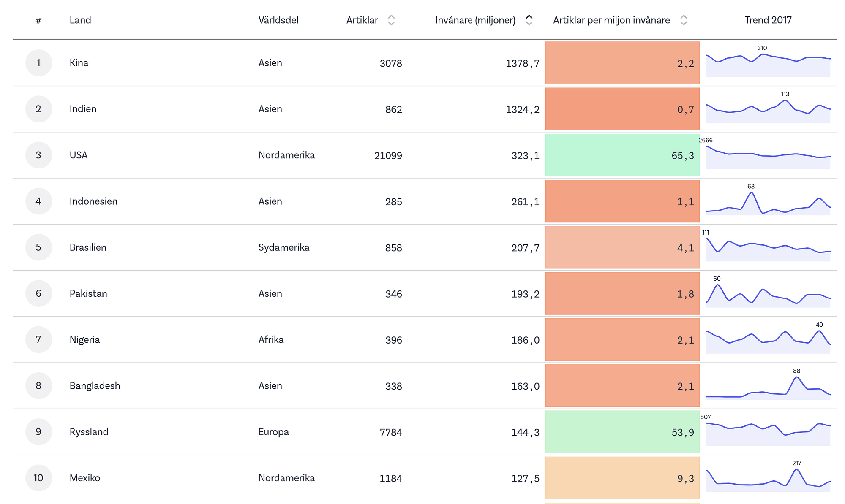Sort by Artiklar per miljon invånare arrows
Image resolution: width=845 pixels, height=504 pixels.
[684, 20]
